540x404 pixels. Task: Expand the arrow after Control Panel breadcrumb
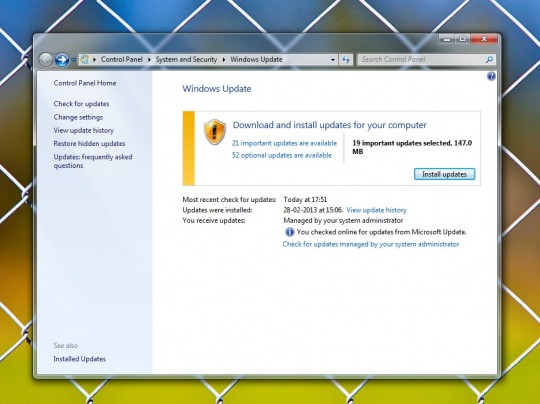coord(149,60)
